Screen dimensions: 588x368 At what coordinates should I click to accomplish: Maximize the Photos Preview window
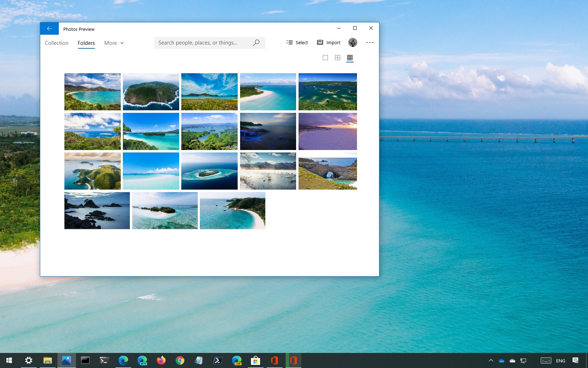click(355, 28)
